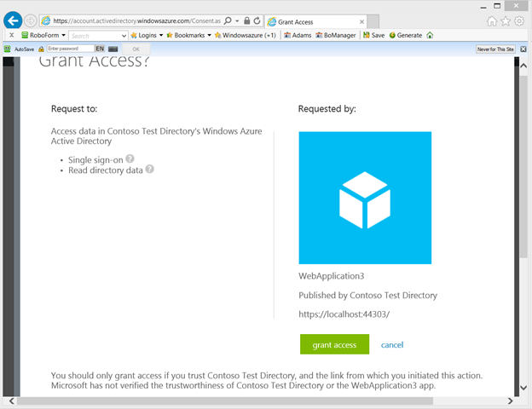Click the search magnifier in address bar
This screenshot has height=409, width=532.
pos(228,20)
